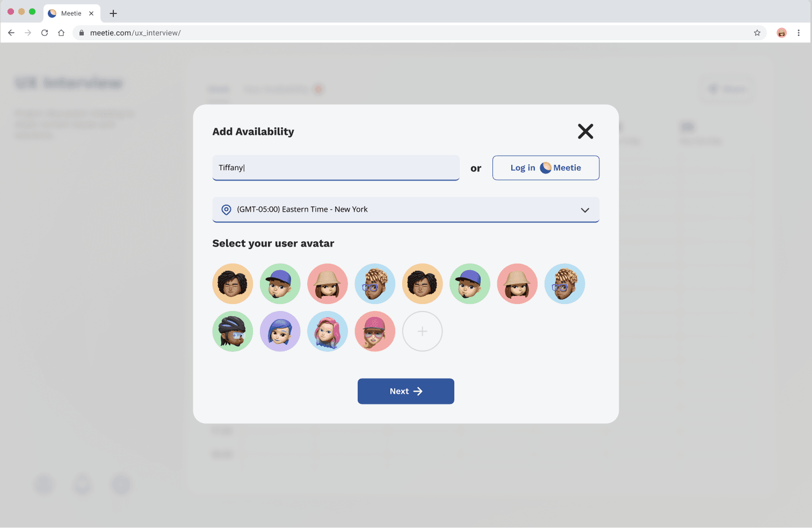The height and width of the screenshot is (528, 812).
Task: Add a custom avatar with plus circle
Action: 422,331
